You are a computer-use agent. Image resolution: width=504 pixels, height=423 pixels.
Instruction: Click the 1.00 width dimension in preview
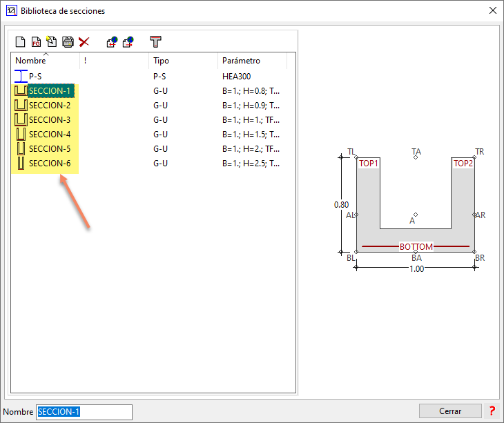(x=416, y=268)
